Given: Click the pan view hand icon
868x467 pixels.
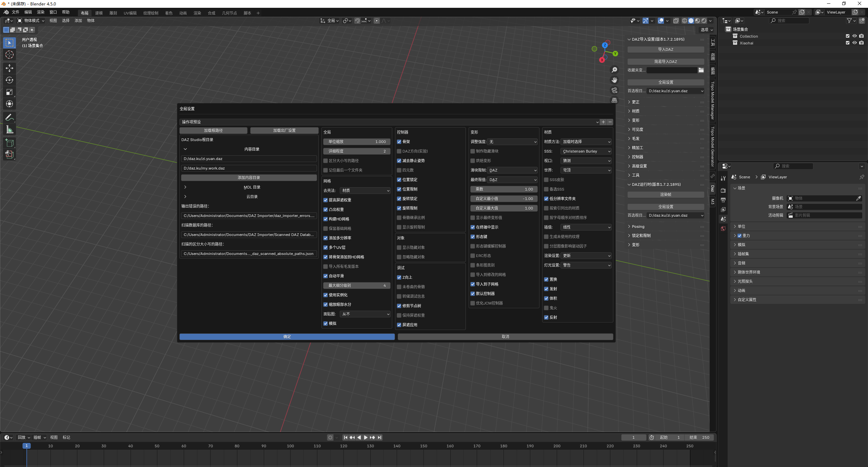Looking at the screenshot, I should pyautogui.click(x=614, y=80).
